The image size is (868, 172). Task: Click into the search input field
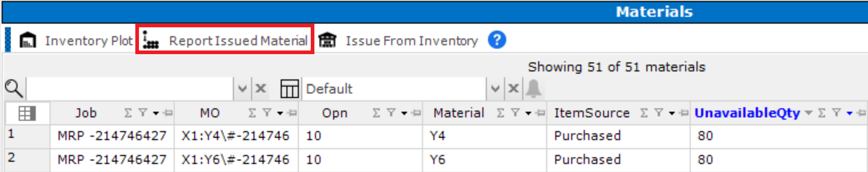pyautogui.click(x=130, y=88)
